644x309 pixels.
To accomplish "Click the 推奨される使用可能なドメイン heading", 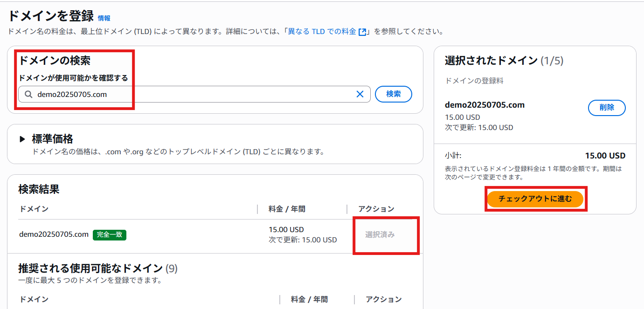I will click(x=90, y=268).
